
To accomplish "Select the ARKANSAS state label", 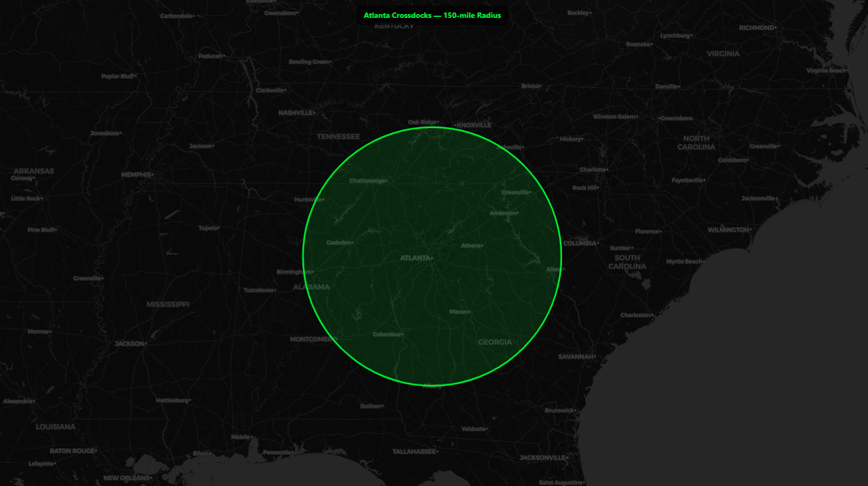I will (x=34, y=171).
